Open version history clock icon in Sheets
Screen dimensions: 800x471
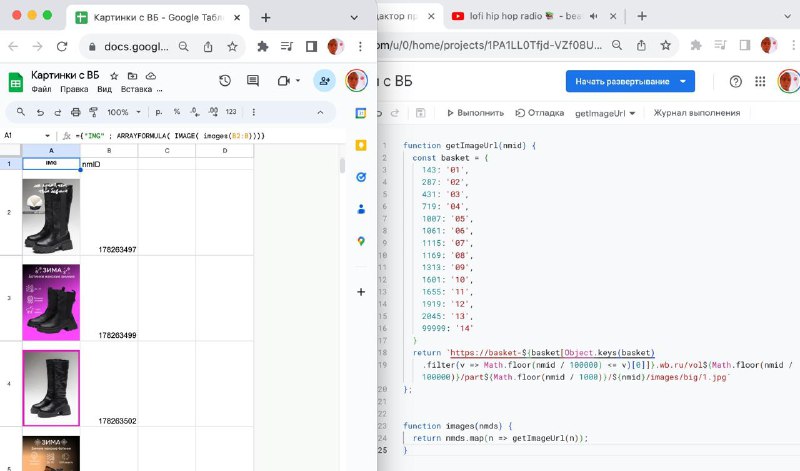coord(225,81)
